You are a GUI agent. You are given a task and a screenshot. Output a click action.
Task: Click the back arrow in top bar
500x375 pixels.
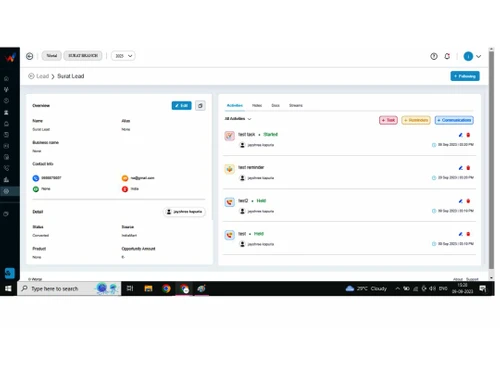click(30, 56)
